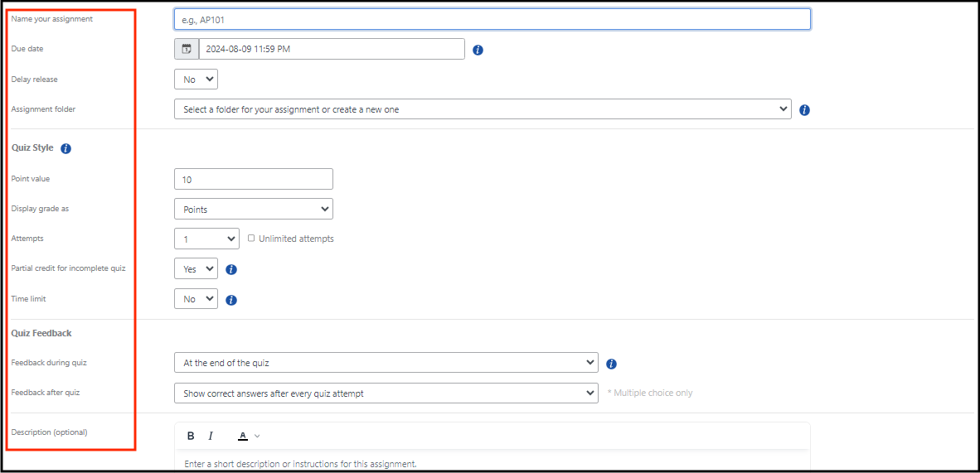Click info icon for Feedback during quiz
This screenshot has width=980, height=473.
coord(611,364)
